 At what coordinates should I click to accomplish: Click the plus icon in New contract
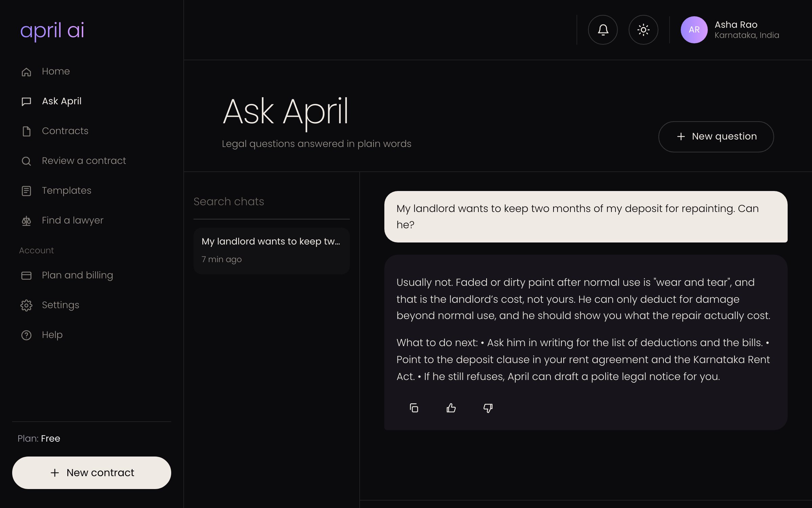55,473
